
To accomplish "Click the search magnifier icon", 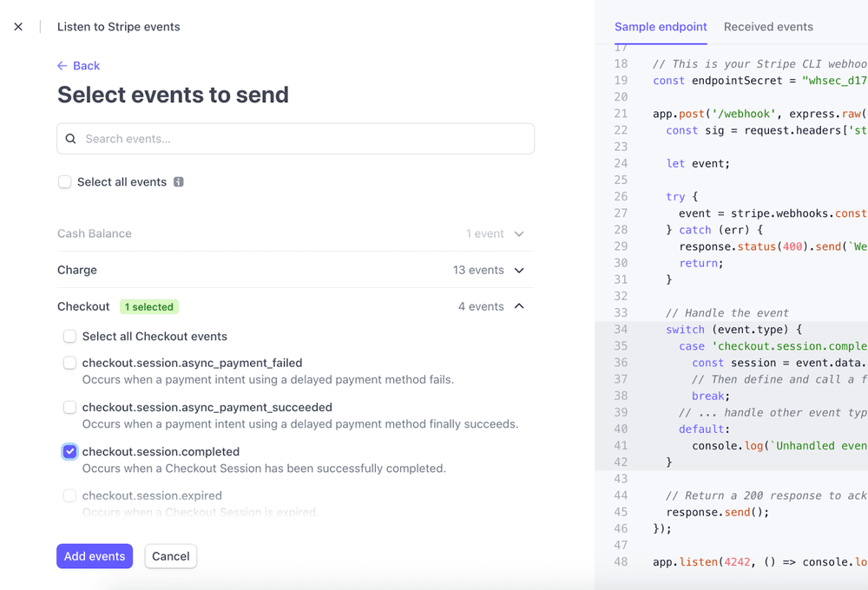I will pyautogui.click(x=71, y=139).
